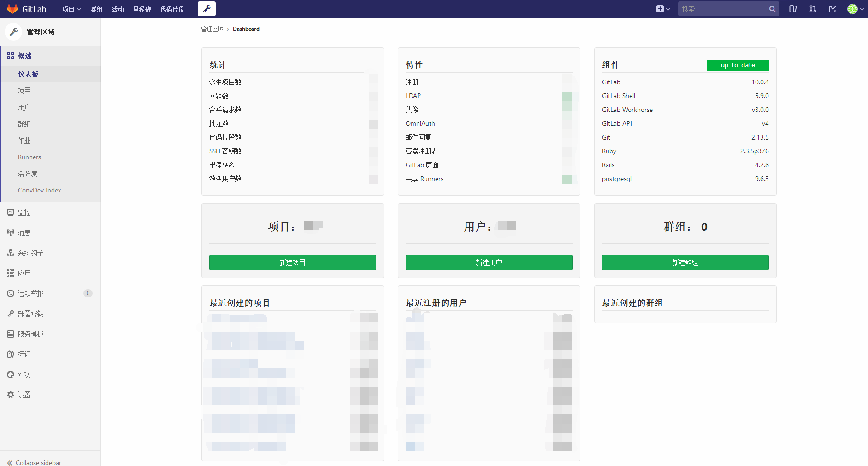Click the GitLab Workhorse component row
Viewport: 868px width, 466px height.
[685, 110]
